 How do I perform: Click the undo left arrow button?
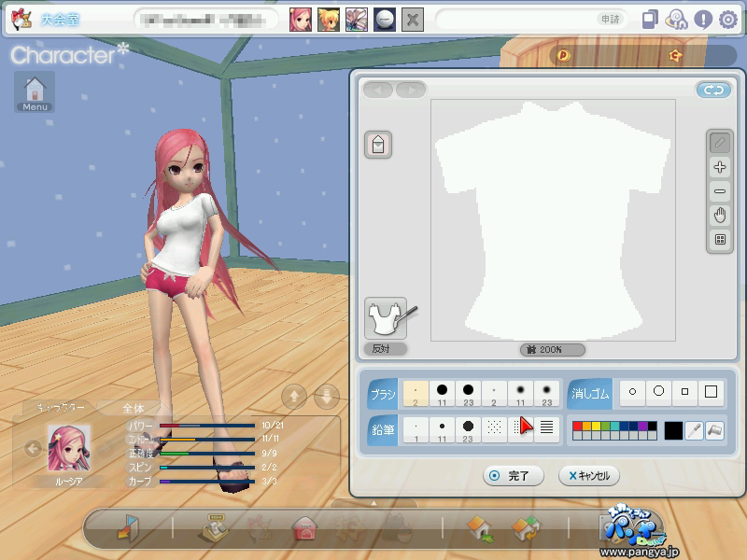pos(378,90)
